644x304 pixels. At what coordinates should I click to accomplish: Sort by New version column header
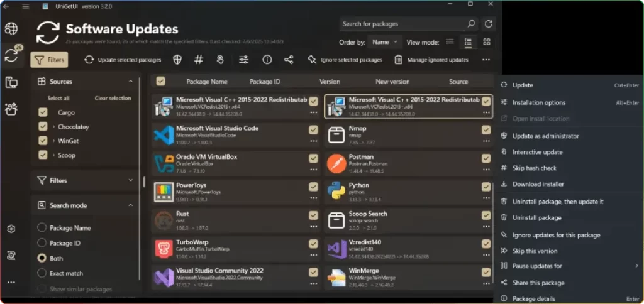pos(392,82)
